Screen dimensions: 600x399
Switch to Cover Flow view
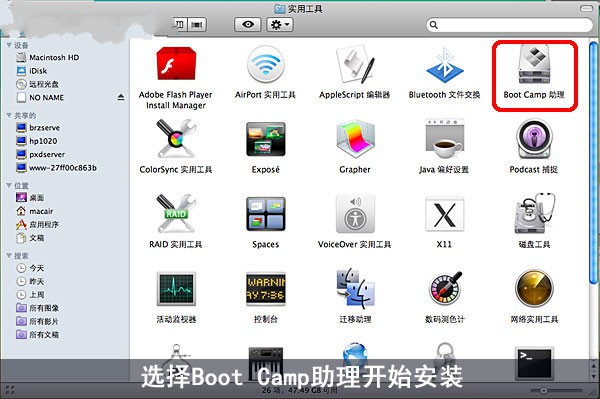point(197,25)
